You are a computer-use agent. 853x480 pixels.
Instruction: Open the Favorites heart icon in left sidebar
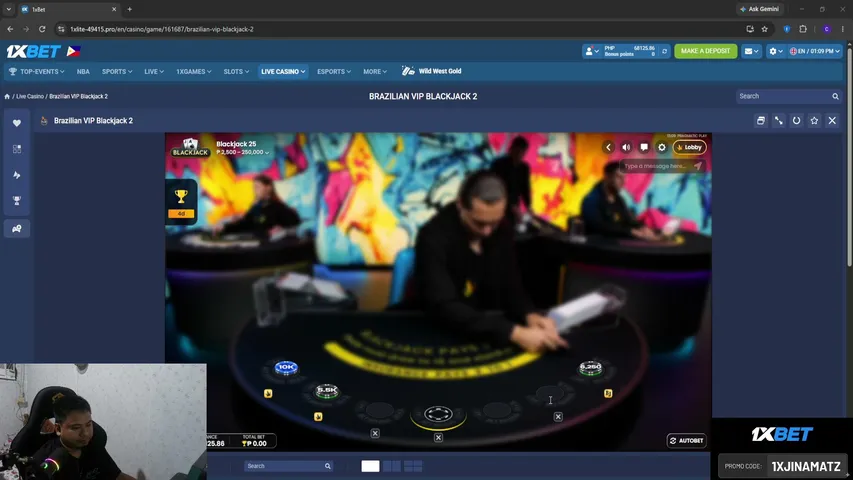[x=17, y=123]
